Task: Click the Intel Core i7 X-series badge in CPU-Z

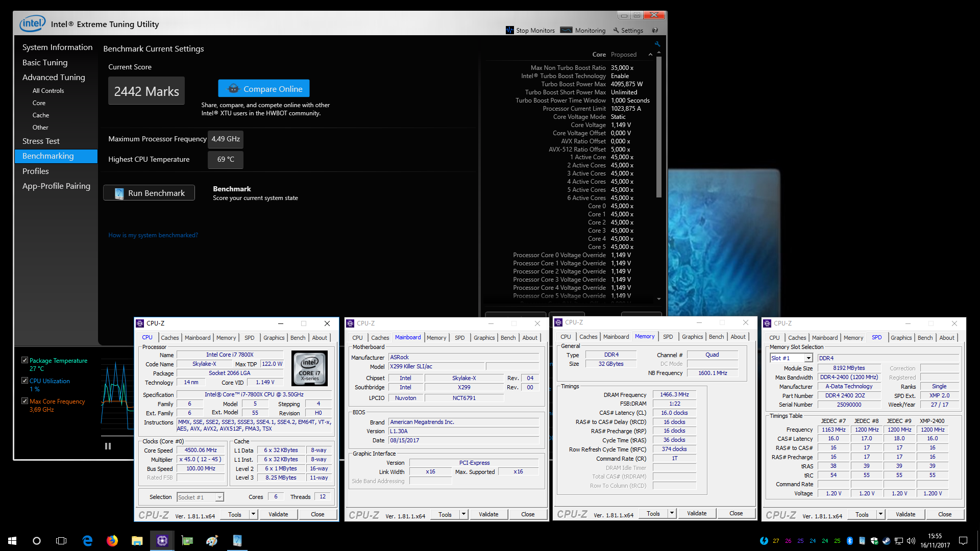Action: (309, 368)
